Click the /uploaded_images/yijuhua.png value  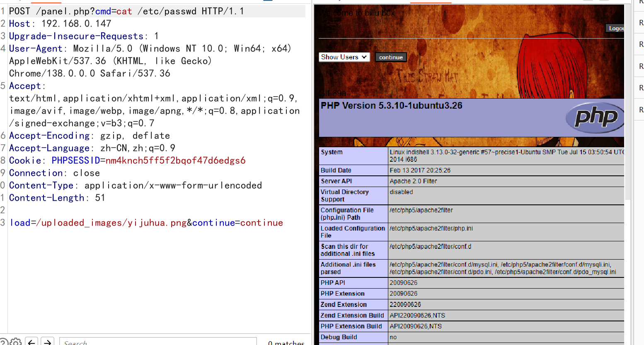coord(111,223)
